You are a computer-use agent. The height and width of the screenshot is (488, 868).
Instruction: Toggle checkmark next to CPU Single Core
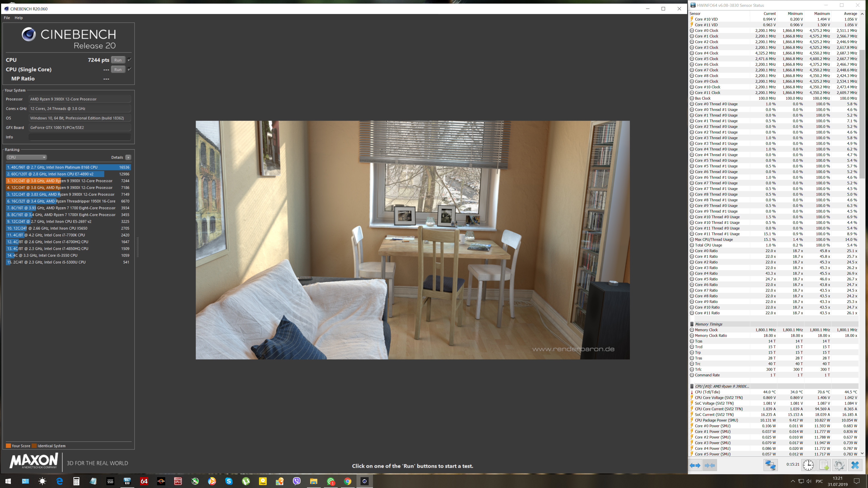point(129,69)
